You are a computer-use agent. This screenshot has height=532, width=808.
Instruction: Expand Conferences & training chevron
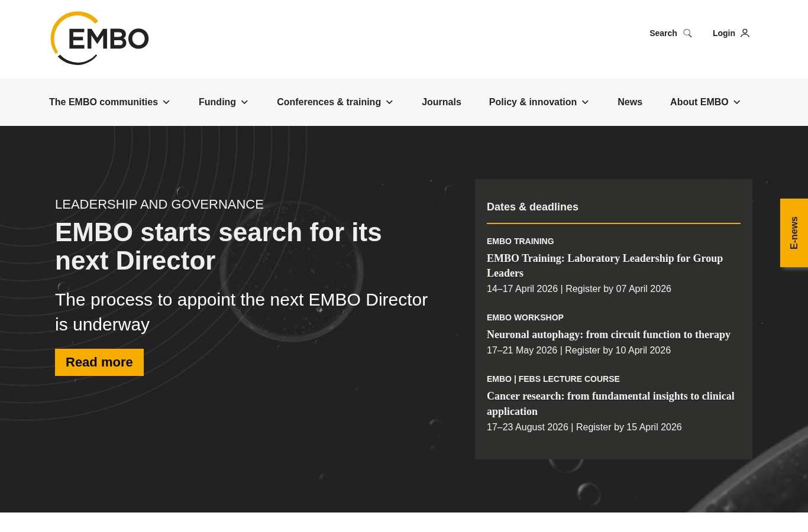389,102
